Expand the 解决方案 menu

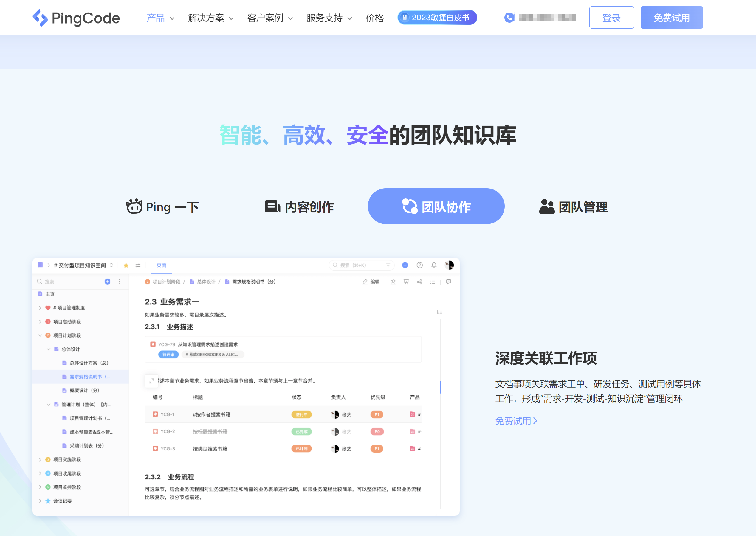[x=211, y=18]
